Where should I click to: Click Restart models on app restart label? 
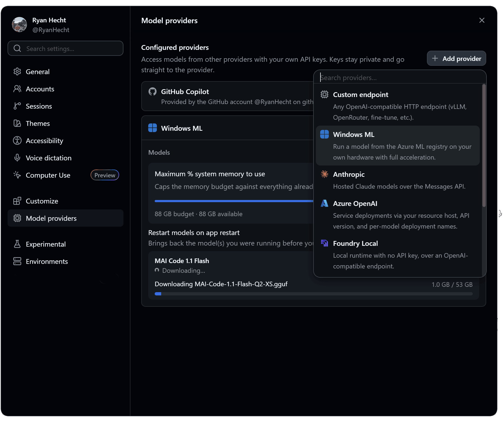click(x=194, y=233)
